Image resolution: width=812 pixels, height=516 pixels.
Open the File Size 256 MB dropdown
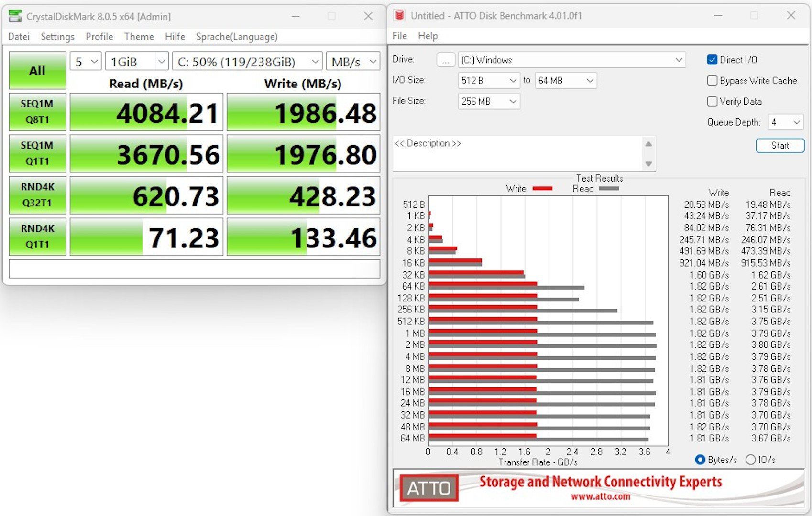[489, 101]
